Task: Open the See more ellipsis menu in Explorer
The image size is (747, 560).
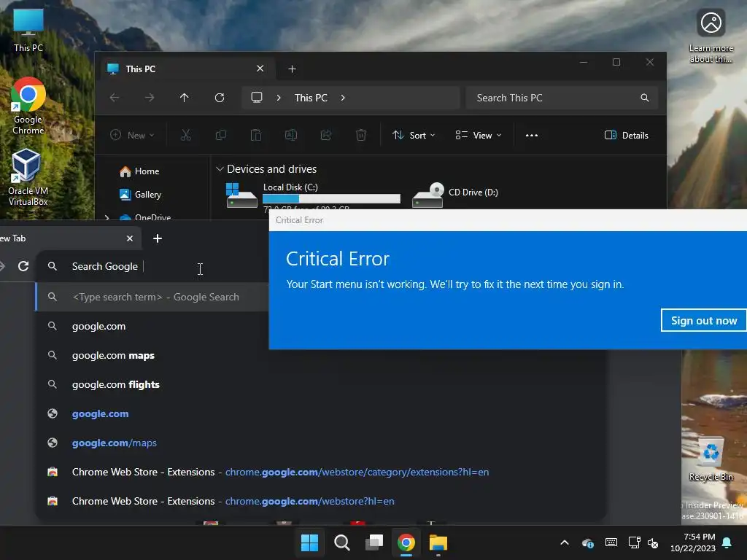Action: (532, 135)
